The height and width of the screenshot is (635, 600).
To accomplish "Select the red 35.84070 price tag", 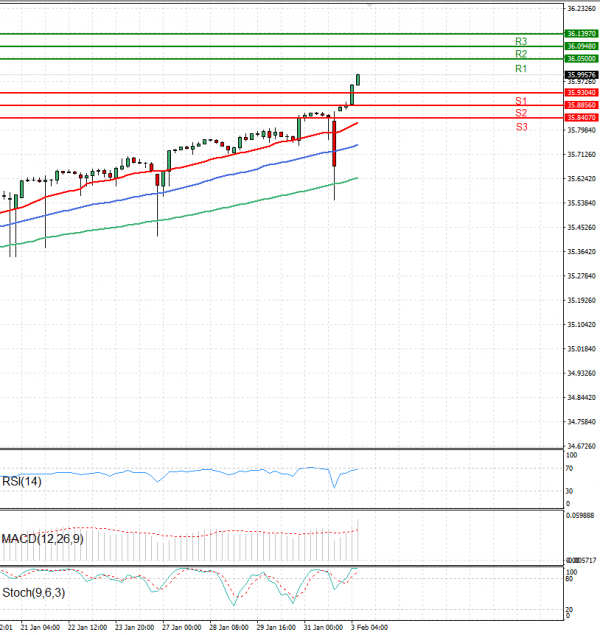I will point(581,118).
